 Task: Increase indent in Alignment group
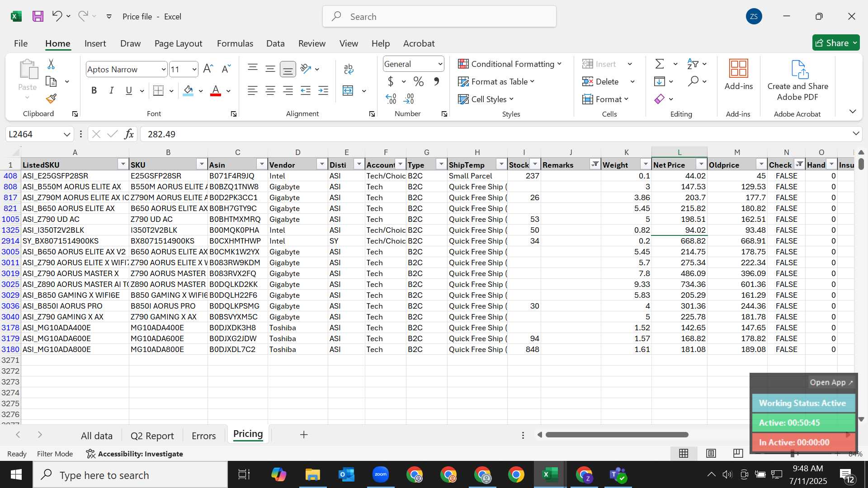(x=323, y=91)
